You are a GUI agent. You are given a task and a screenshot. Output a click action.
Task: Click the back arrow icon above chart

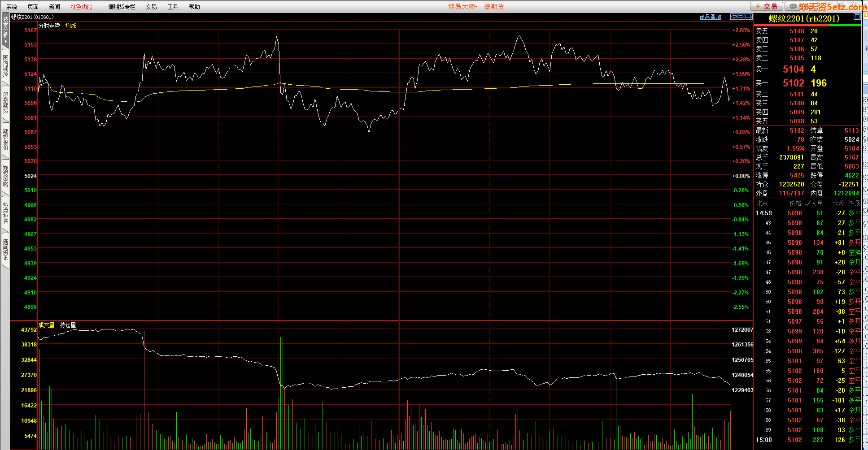tap(734, 17)
